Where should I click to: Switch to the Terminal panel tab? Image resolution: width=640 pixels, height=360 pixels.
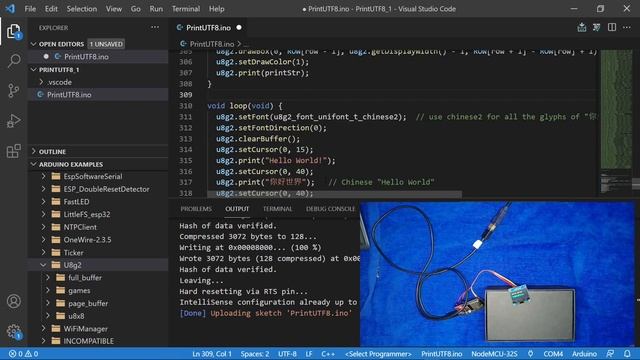point(278,209)
